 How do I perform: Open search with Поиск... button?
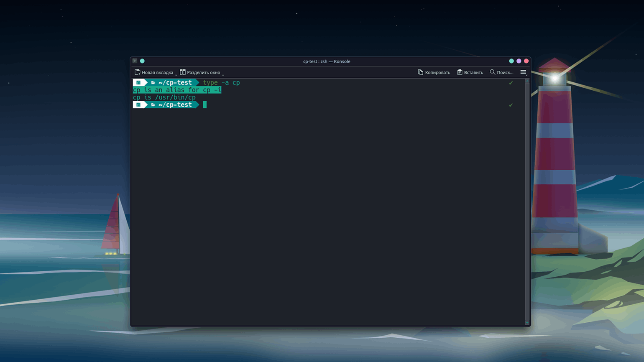click(x=501, y=72)
